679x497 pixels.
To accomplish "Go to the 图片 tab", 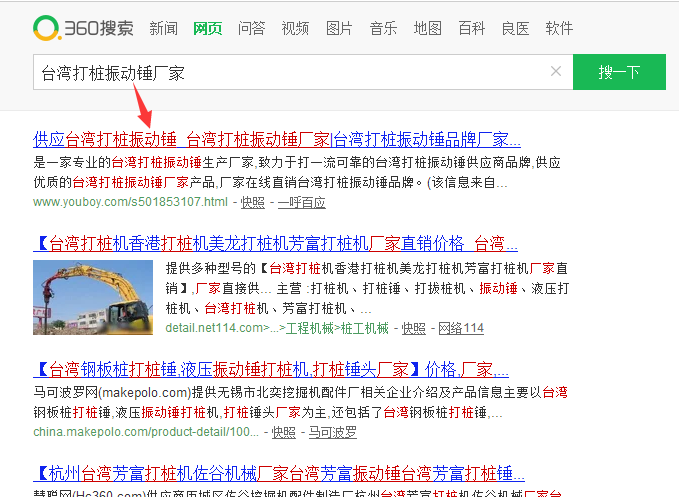I will (x=339, y=29).
